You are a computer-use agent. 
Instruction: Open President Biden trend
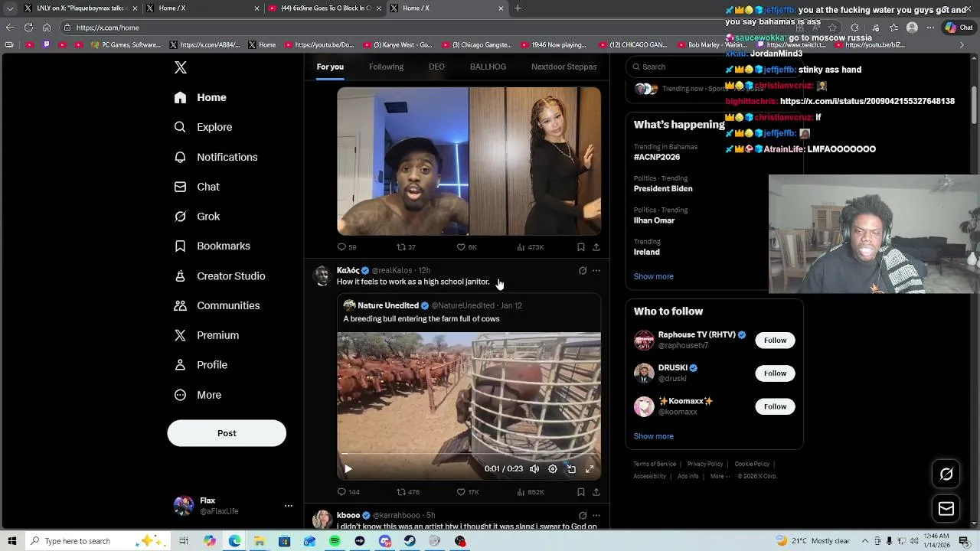coord(663,188)
